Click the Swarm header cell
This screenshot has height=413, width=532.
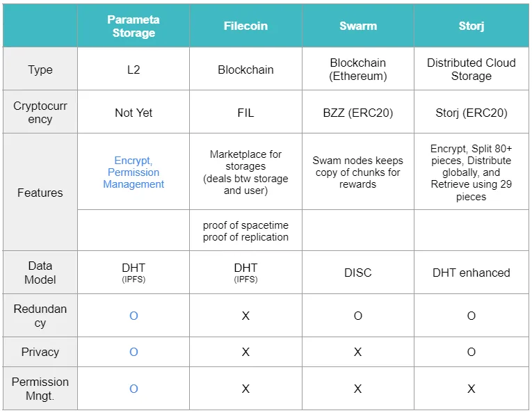(358, 26)
